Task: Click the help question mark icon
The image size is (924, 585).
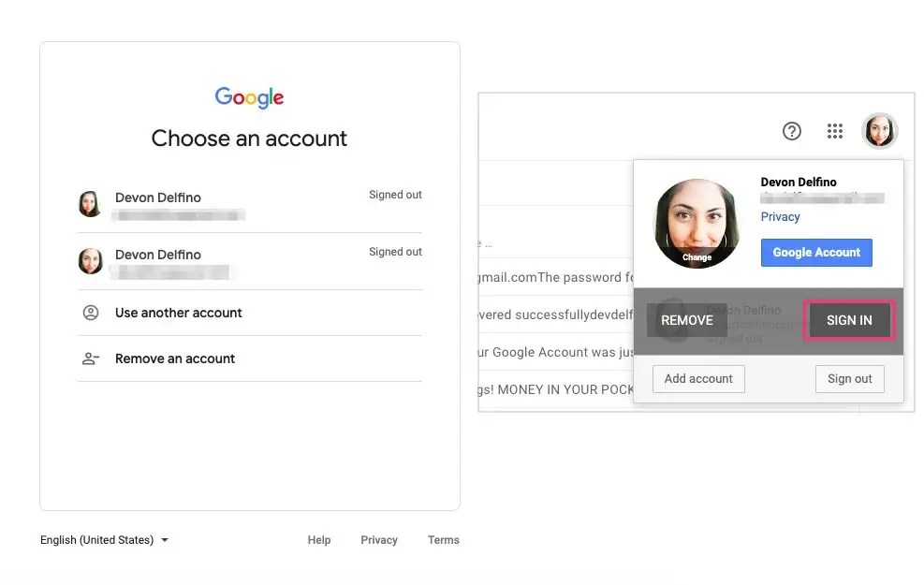Action: tap(792, 131)
